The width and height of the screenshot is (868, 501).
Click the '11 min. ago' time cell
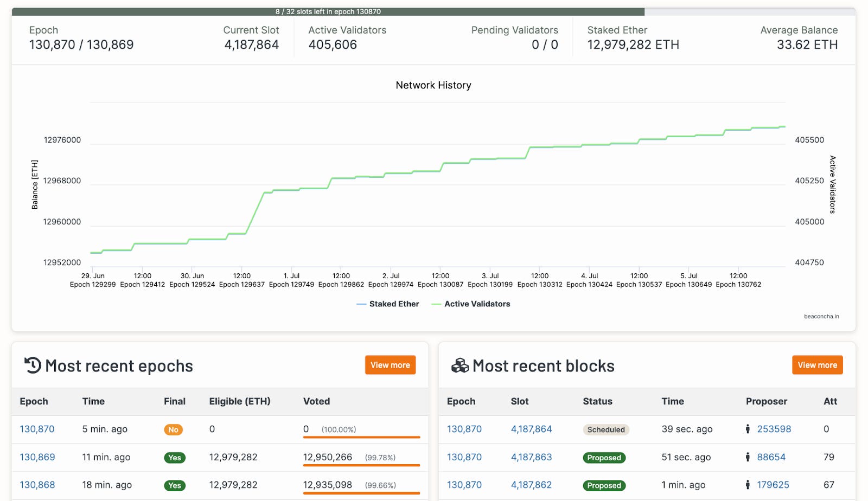106,457
